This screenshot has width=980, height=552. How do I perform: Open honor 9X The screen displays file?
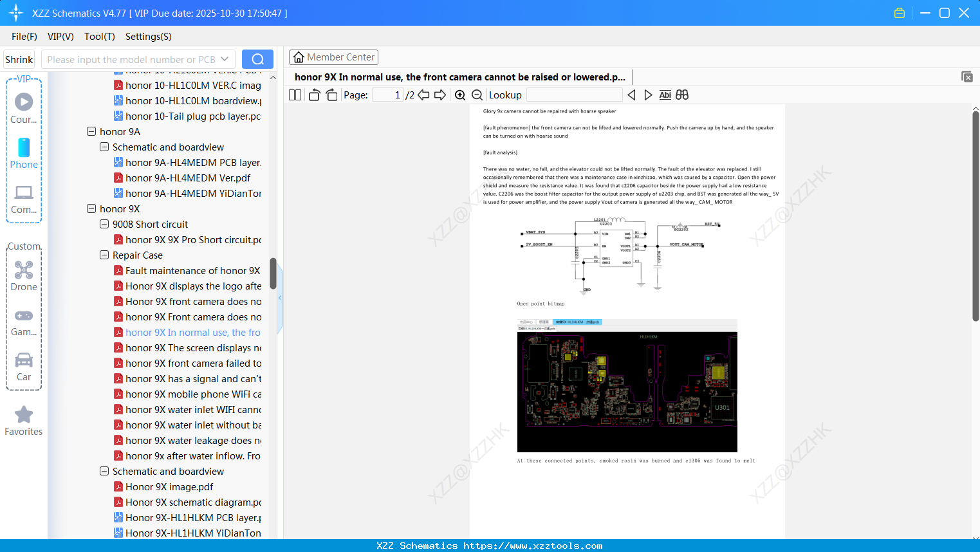(x=187, y=347)
